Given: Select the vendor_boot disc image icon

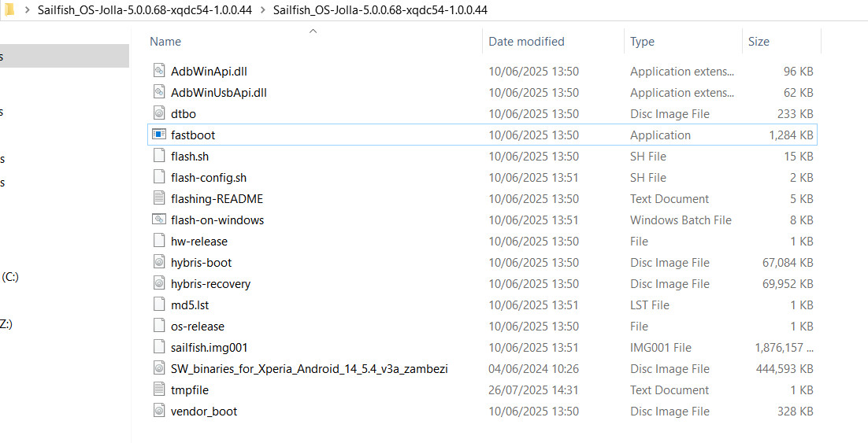Looking at the screenshot, I should [158, 412].
